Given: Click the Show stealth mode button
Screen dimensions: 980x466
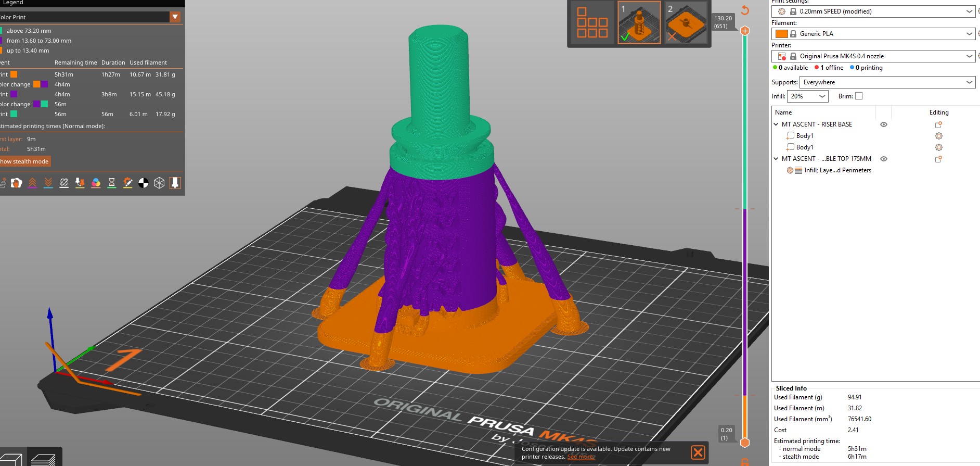Looking at the screenshot, I should pyautogui.click(x=24, y=161).
